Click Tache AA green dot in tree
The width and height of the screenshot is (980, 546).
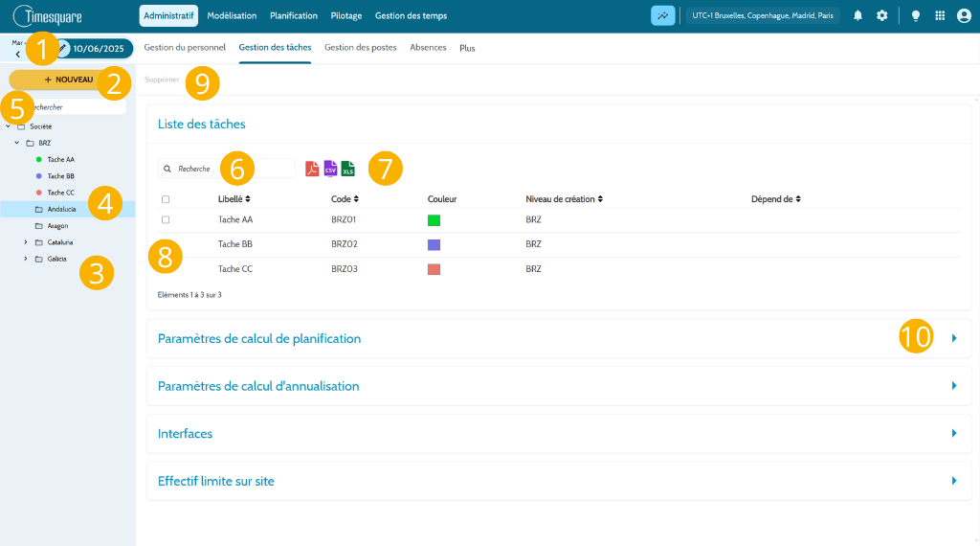pyautogui.click(x=38, y=159)
